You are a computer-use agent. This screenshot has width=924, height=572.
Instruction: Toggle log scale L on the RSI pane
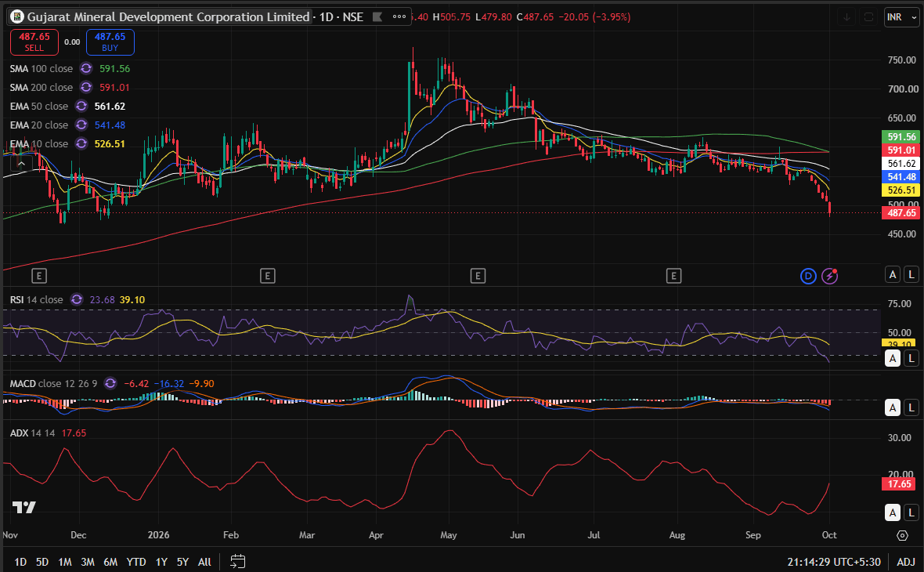pyautogui.click(x=911, y=358)
